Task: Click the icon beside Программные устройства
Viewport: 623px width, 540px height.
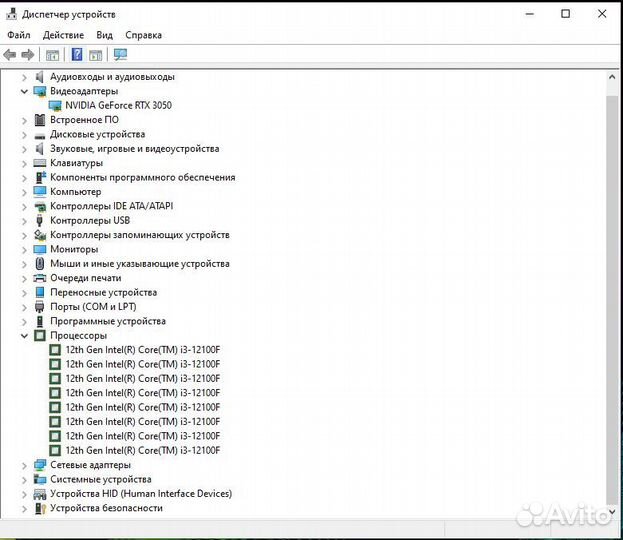Action: [40, 321]
